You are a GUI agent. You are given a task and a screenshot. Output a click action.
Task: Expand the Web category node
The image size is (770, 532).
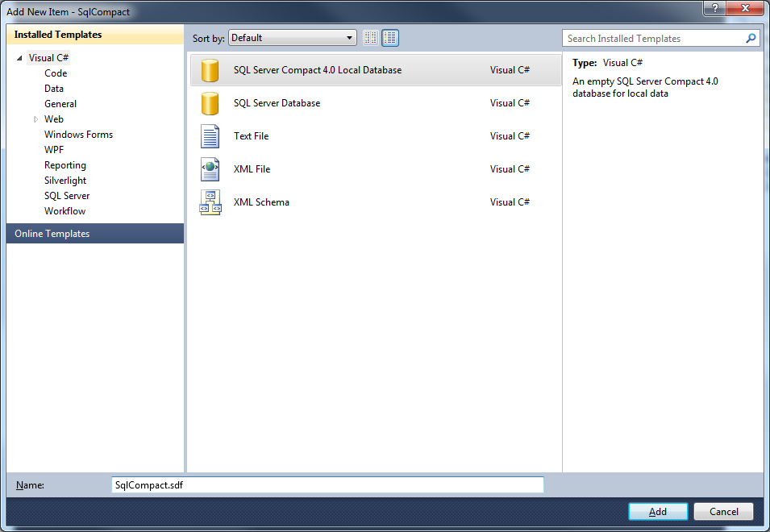tap(35, 119)
